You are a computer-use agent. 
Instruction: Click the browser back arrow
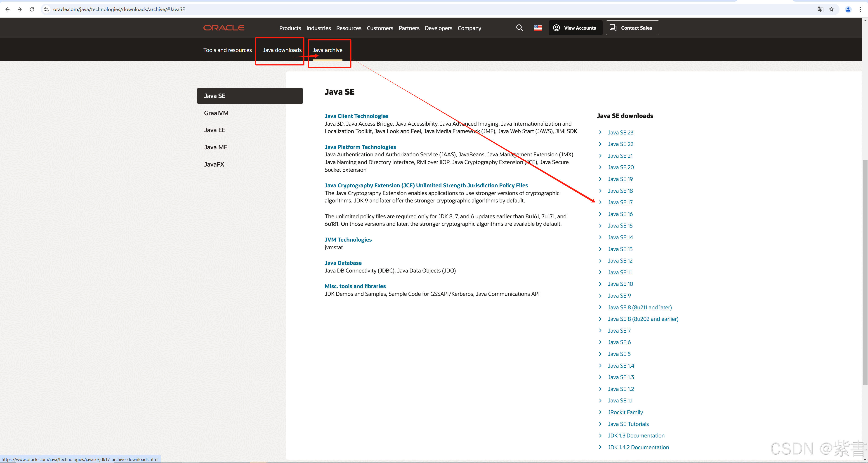tap(7, 9)
